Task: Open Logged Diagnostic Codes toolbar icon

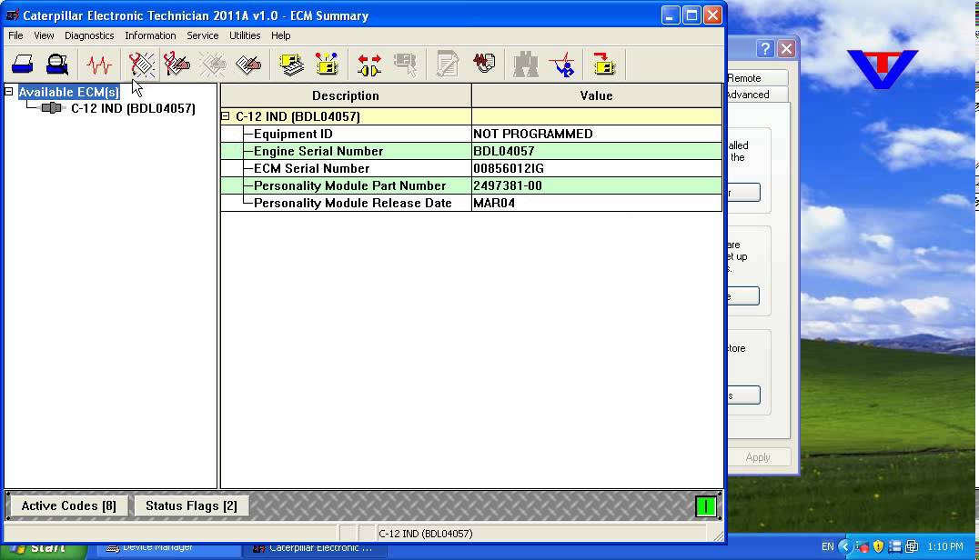Action: tap(177, 65)
